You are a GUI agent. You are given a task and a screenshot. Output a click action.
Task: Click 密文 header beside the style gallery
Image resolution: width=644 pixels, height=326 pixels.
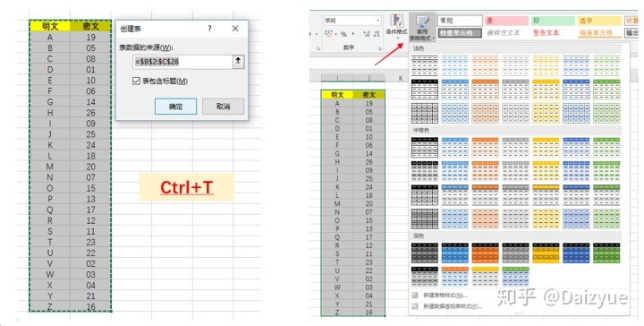pyautogui.click(x=369, y=95)
